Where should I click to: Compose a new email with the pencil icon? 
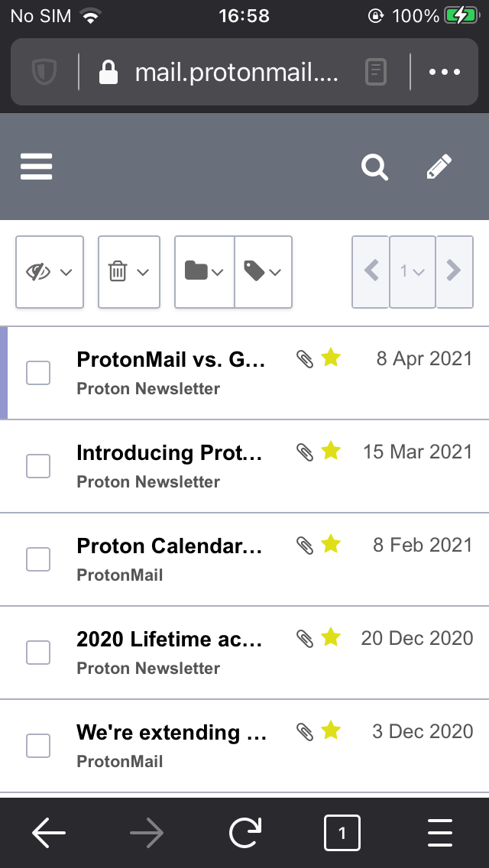(x=438, y=167)
